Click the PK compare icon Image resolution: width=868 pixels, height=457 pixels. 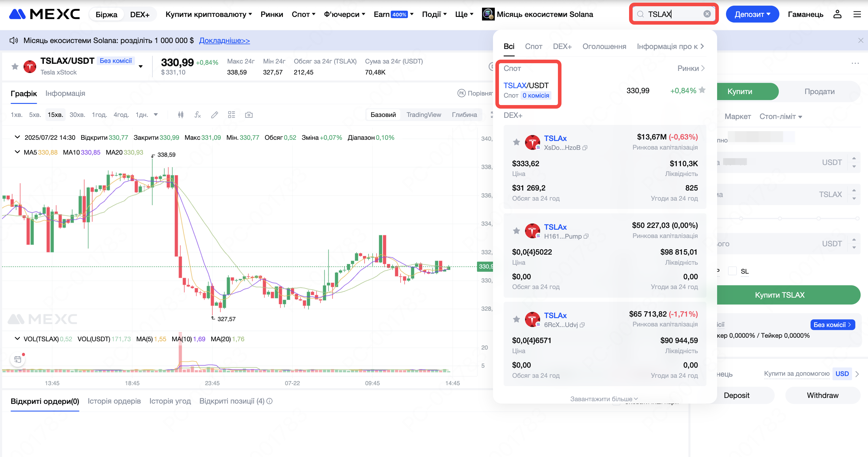(x=461, y=93)
